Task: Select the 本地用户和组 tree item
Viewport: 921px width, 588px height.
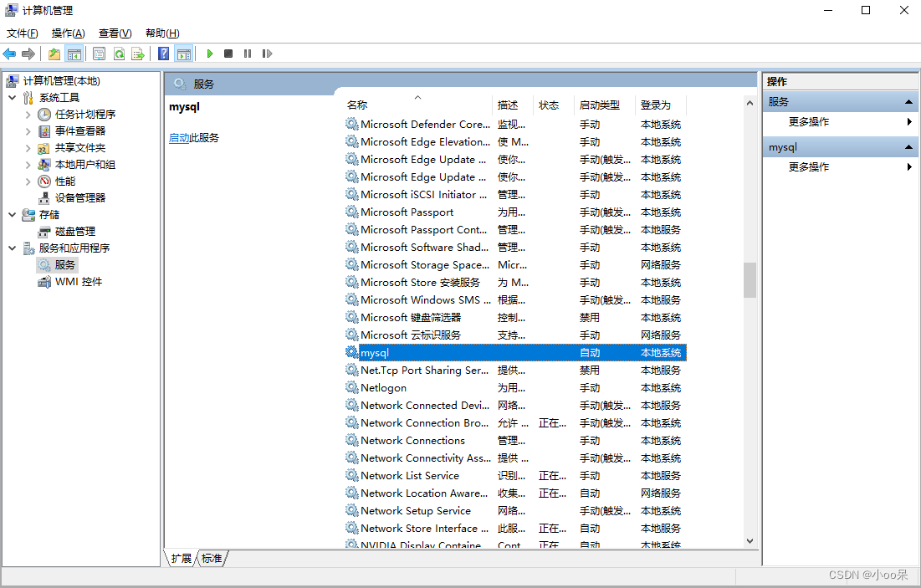Action: click(x=85, y=165)
